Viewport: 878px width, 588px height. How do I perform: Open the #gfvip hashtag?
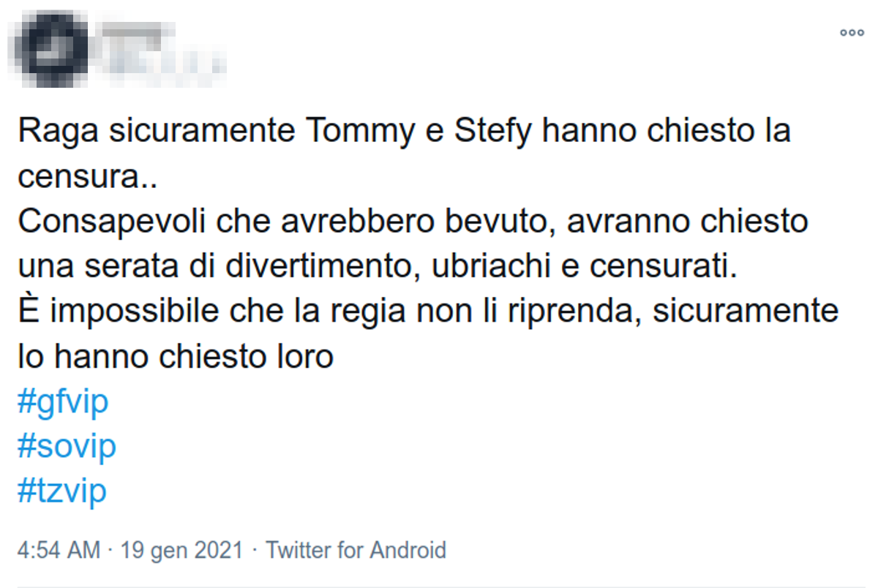[63, 402]
